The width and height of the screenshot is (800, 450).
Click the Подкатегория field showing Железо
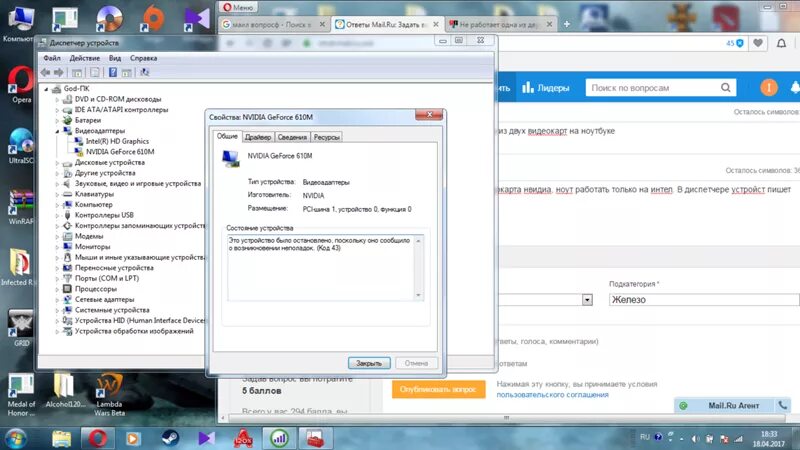[704, 300]
